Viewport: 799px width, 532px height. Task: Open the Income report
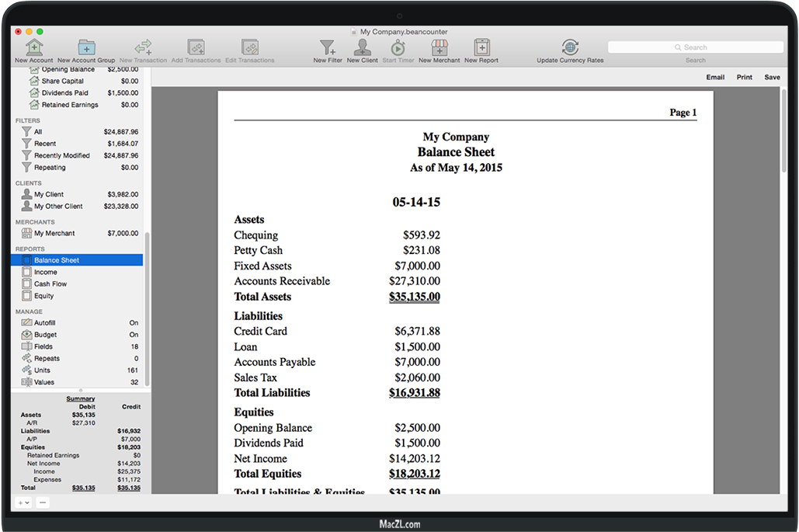[45, 273]
